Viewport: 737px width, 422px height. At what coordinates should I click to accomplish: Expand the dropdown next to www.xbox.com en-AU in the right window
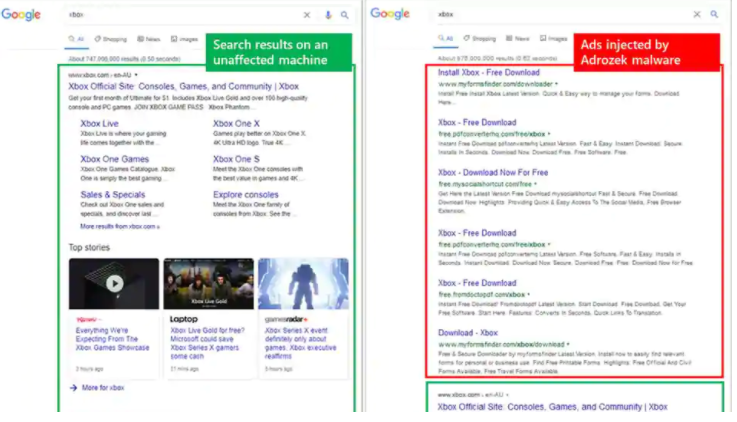(x=507, y=395)
